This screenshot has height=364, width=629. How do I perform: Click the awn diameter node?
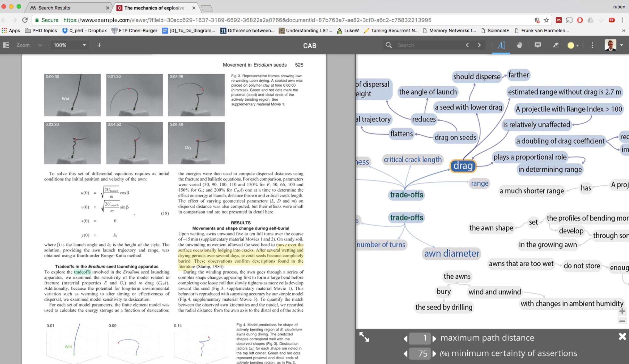452,253
